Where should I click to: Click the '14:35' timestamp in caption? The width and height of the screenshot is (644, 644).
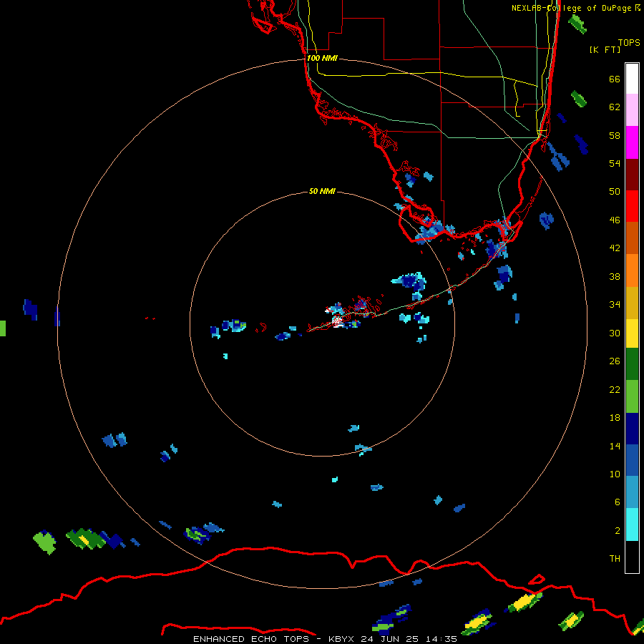pos(441,639)
